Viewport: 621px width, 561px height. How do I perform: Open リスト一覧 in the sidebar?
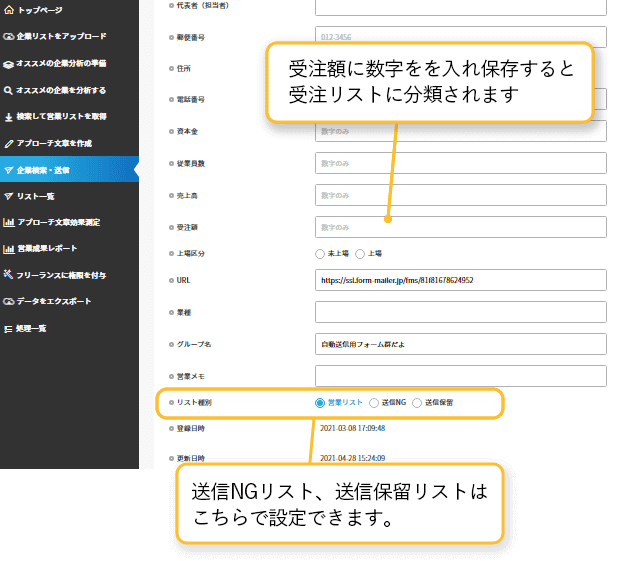(x=36, y=196)
